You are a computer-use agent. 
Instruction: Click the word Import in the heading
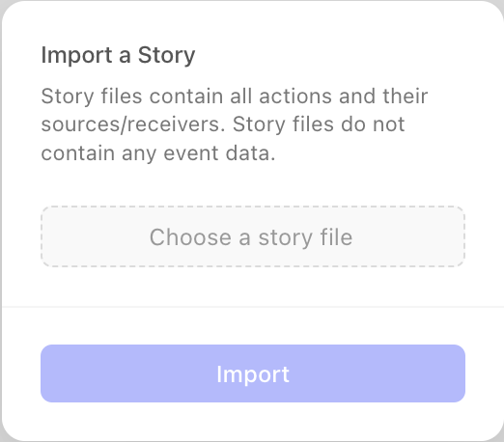pos(76,55)
